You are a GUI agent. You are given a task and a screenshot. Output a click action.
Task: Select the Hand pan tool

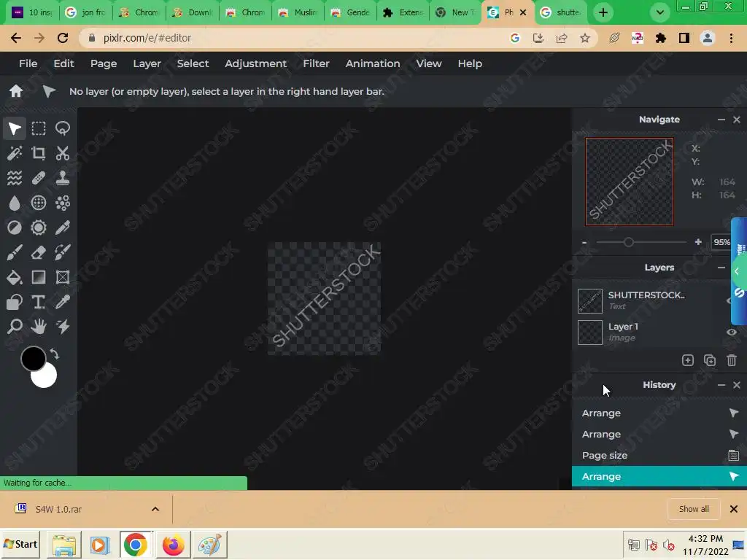(x=39, y=327)
